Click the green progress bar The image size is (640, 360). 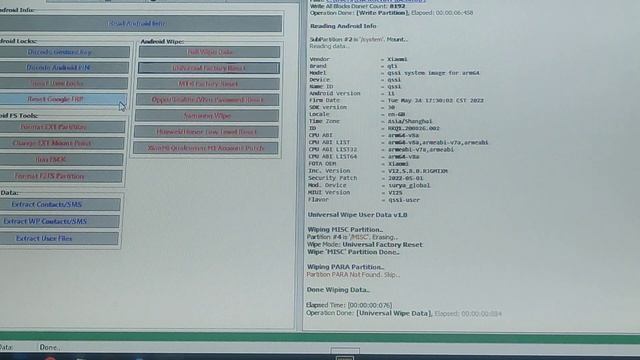coord(320,337)
